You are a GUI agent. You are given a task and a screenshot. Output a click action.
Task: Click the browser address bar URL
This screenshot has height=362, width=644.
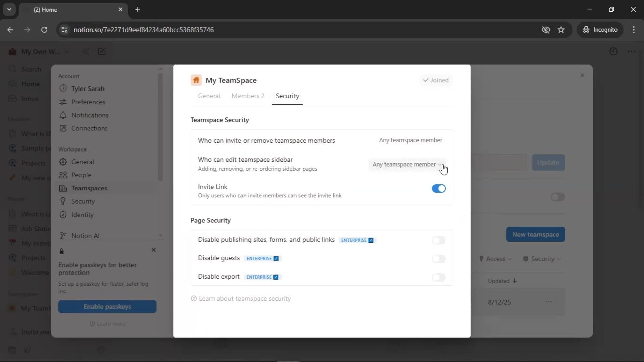(x=144, y=30)
